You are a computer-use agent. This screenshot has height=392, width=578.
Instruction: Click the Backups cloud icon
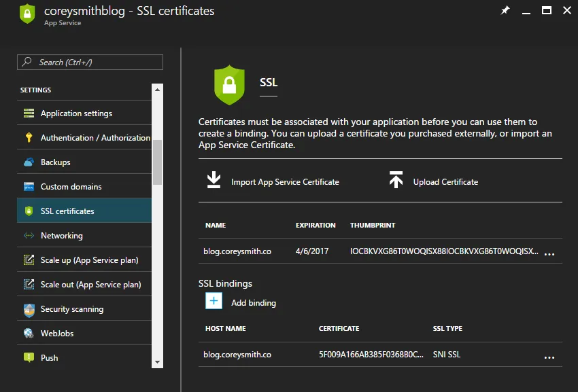(29, 162)
